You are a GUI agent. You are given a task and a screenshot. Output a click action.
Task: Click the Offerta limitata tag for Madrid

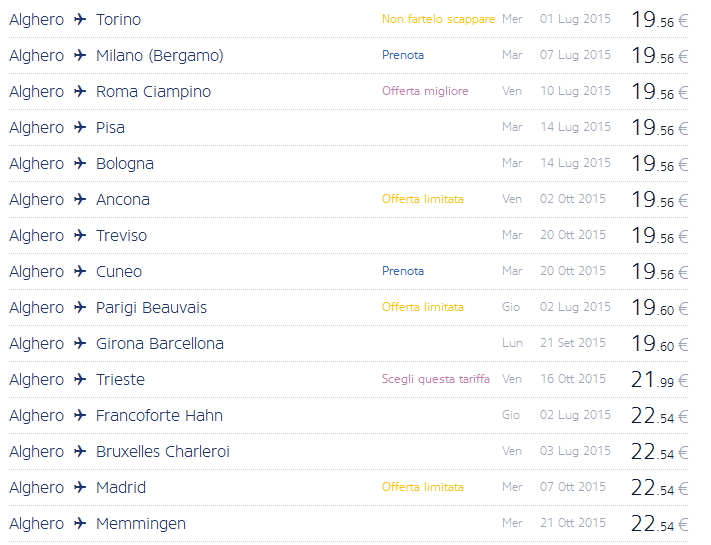[422, 487]
